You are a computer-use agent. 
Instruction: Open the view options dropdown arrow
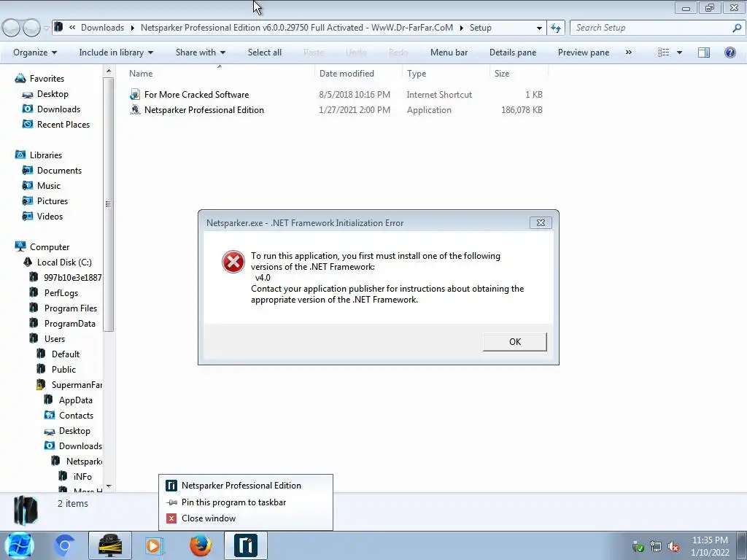click(x=679, y=52)
